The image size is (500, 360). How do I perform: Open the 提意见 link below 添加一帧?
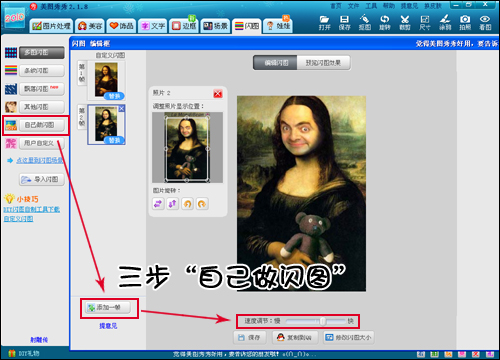pyautogui.click(x=108, y=326)
